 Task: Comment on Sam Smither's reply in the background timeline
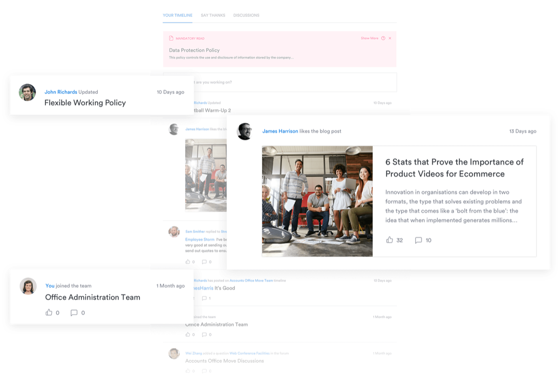pos(204,262)
